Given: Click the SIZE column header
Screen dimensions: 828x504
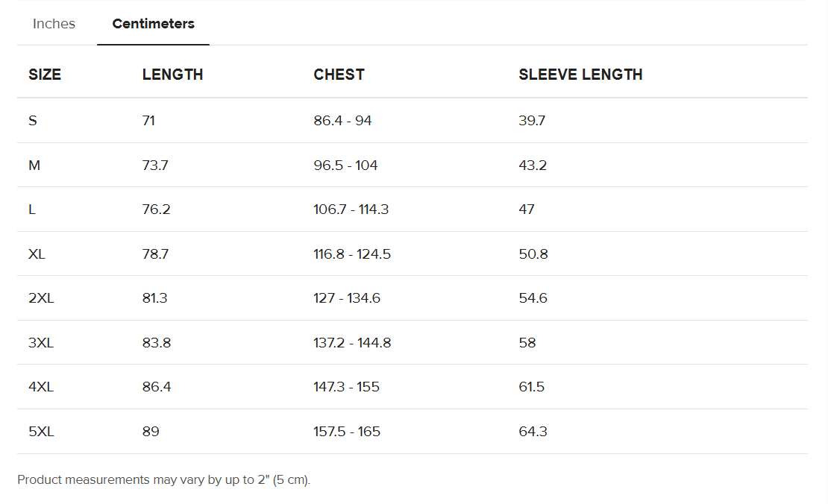Looking at the screenshot, I should click(45, 75).
